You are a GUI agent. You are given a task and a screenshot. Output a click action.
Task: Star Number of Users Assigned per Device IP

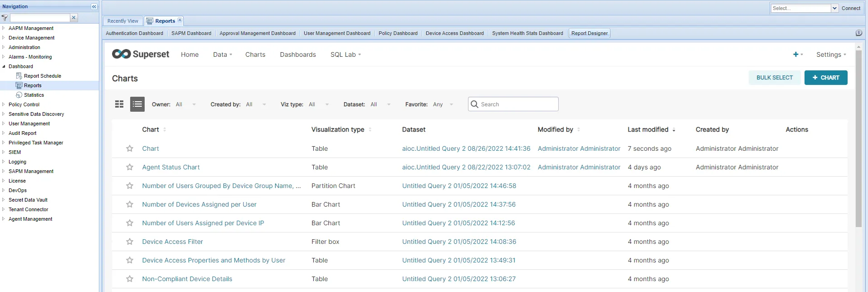click(130, 223)
